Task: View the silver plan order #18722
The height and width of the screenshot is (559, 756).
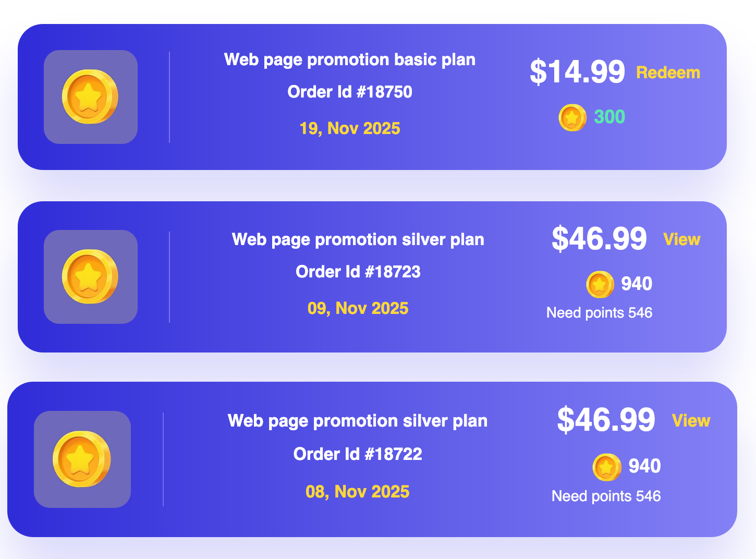Action: [x=691, y=421]
